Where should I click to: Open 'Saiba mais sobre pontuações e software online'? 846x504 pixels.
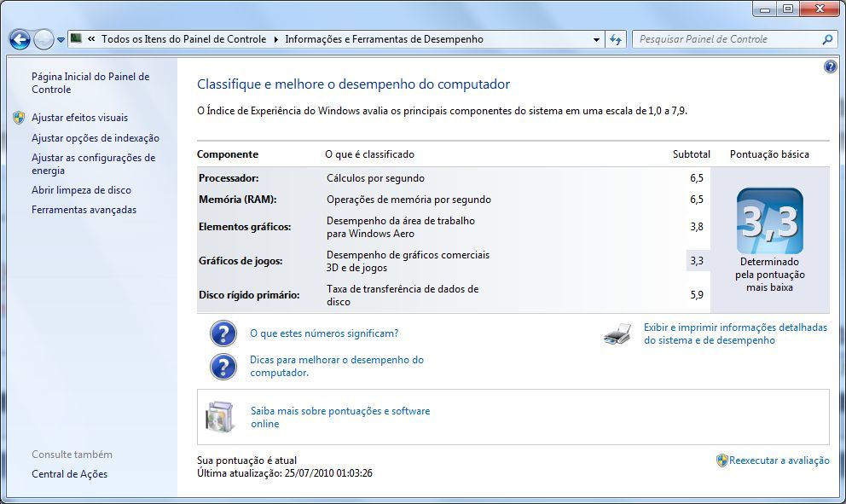(340, 417)
